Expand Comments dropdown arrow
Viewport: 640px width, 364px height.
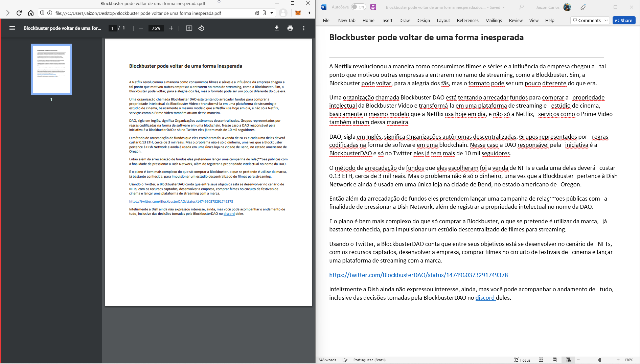[606, 20]
